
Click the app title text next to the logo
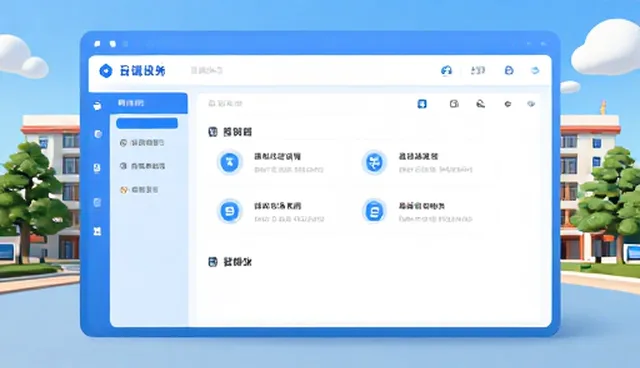[x=142, y=71]
